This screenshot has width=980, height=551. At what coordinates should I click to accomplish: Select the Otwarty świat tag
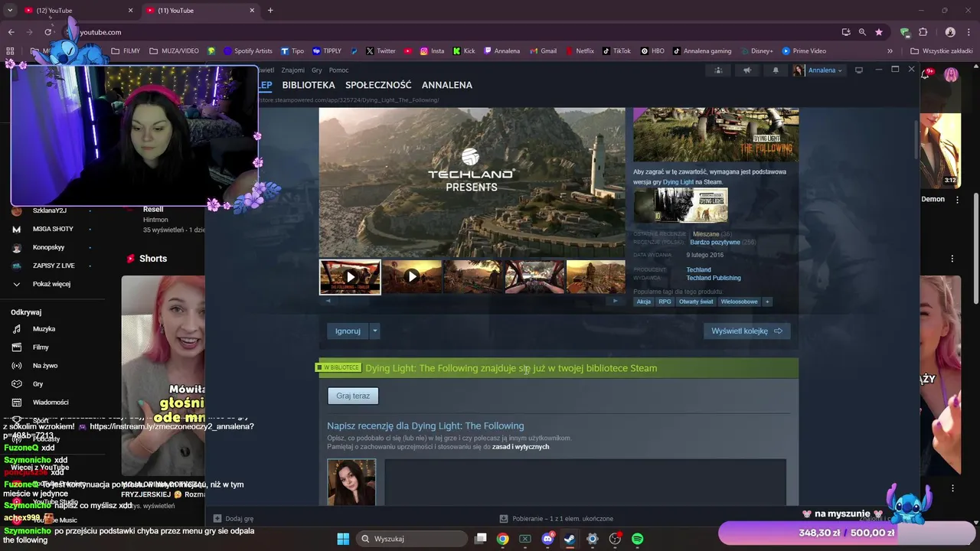point(696,302)
